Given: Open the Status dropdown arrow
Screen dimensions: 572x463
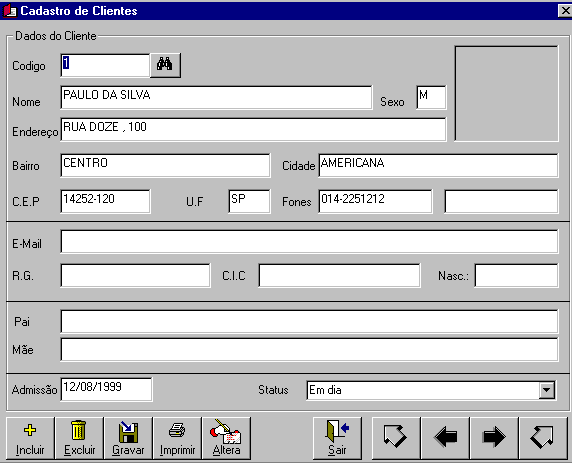Looking at the screenshot, I should (546, 390).
